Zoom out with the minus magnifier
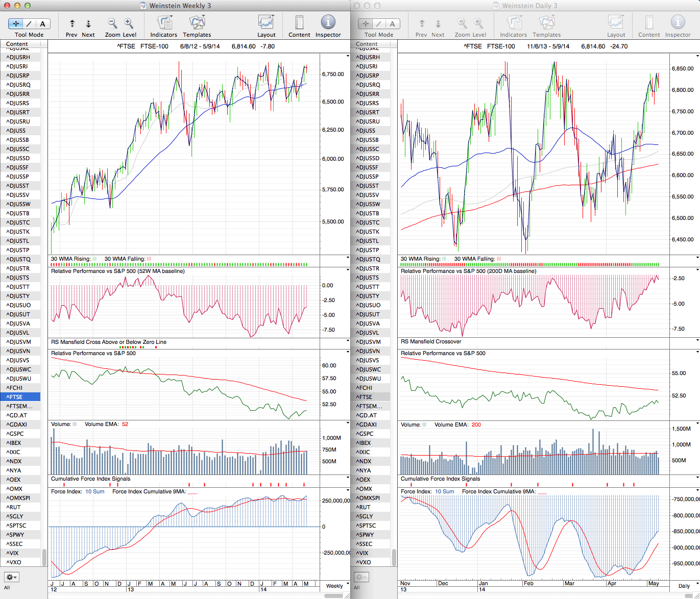Image resolution: width=700 pixels, height=599 pixels. [x=112, y=23]
